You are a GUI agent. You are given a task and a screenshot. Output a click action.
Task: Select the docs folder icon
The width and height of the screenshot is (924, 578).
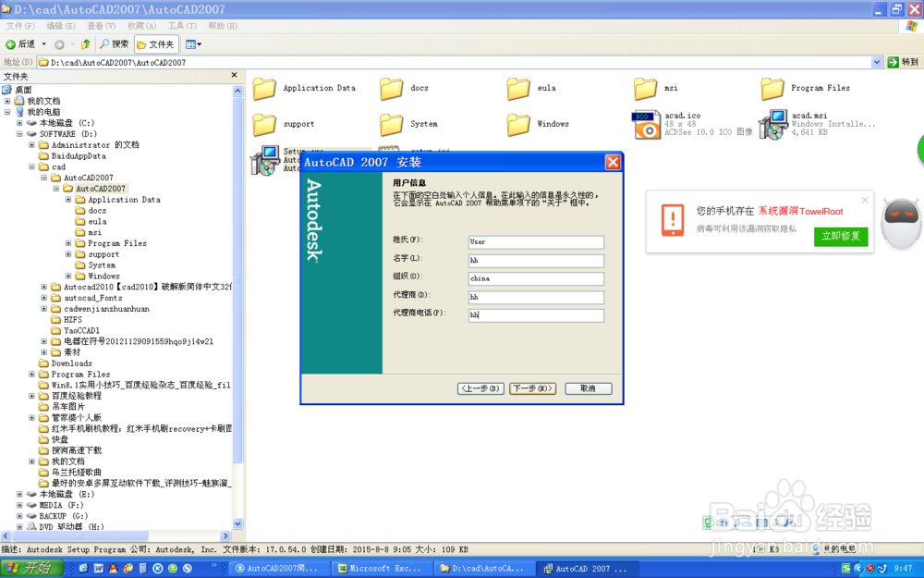(x=391, y=89)
